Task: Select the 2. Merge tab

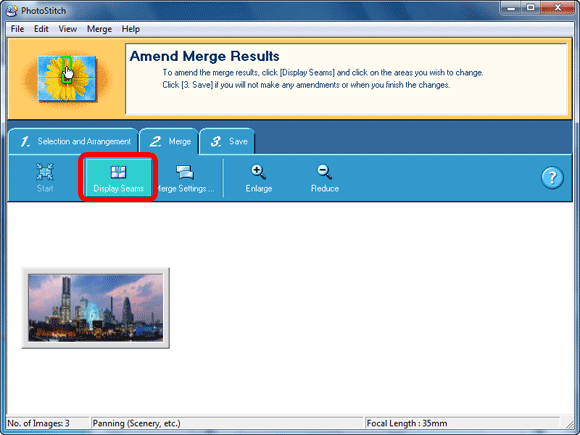Action: 169,141
